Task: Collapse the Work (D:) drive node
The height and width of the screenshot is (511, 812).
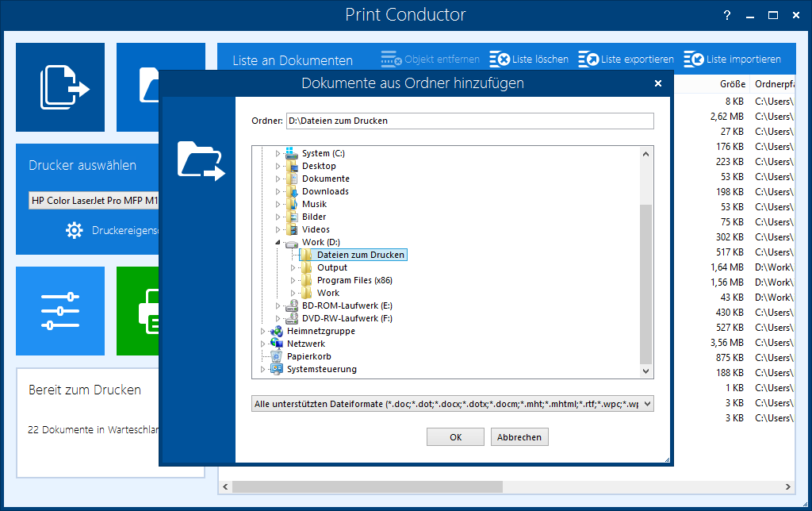Action: coord(278,242)
